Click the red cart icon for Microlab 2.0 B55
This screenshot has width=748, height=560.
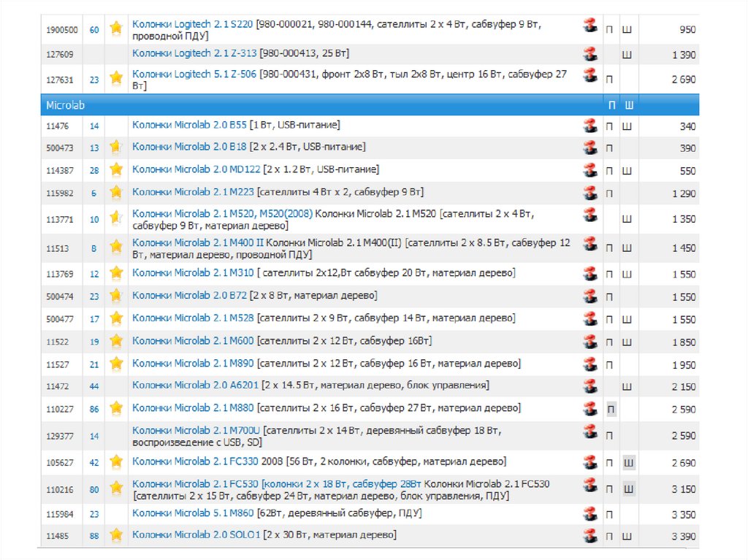click(x=590, y=126)
